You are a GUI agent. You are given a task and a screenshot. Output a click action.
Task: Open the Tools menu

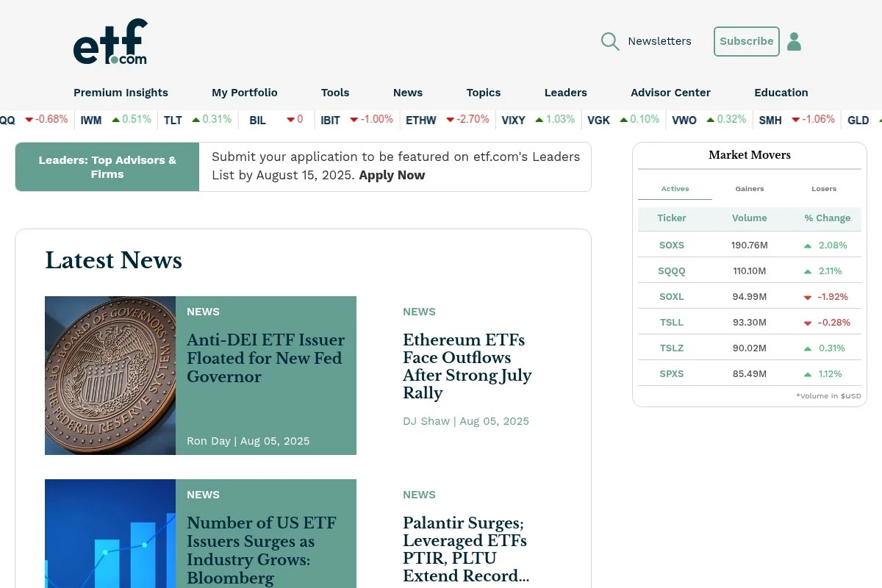click(335, 93)
